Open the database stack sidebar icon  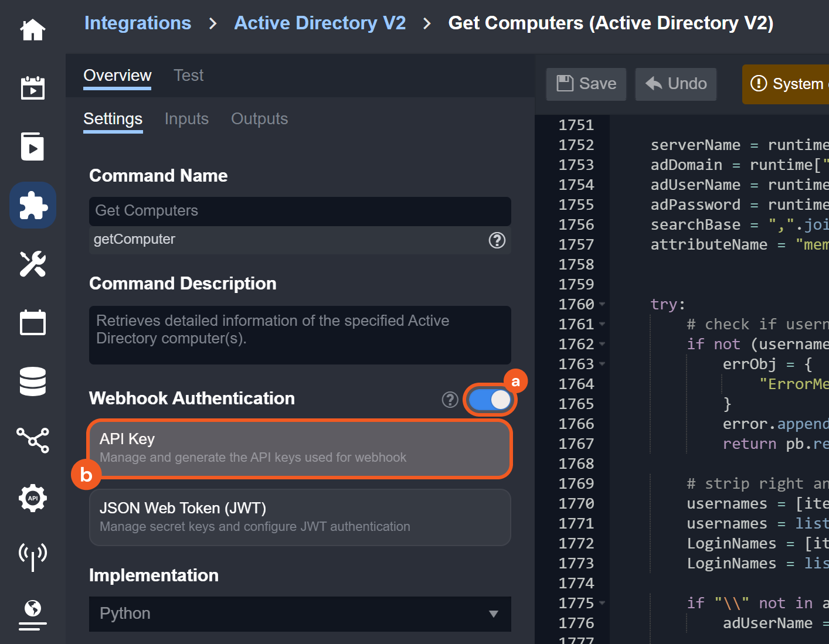(x=33, y=381)
